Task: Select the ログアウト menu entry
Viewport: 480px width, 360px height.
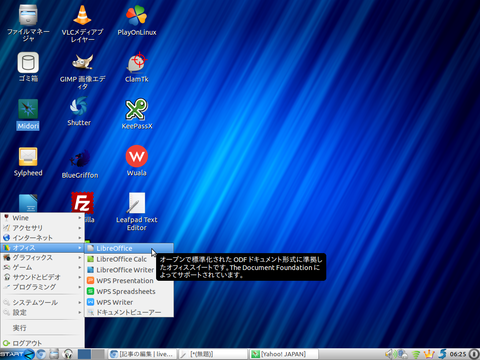Action: tap(42, 343)
